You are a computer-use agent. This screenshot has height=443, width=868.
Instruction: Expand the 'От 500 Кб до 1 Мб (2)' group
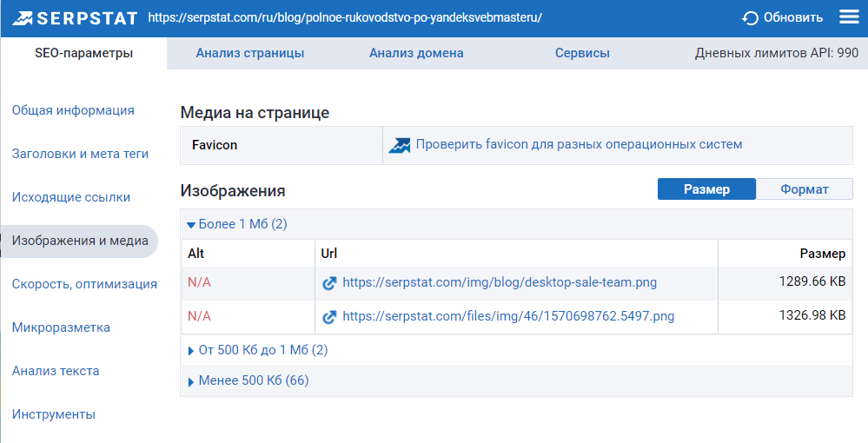click(x=258, y=350)
